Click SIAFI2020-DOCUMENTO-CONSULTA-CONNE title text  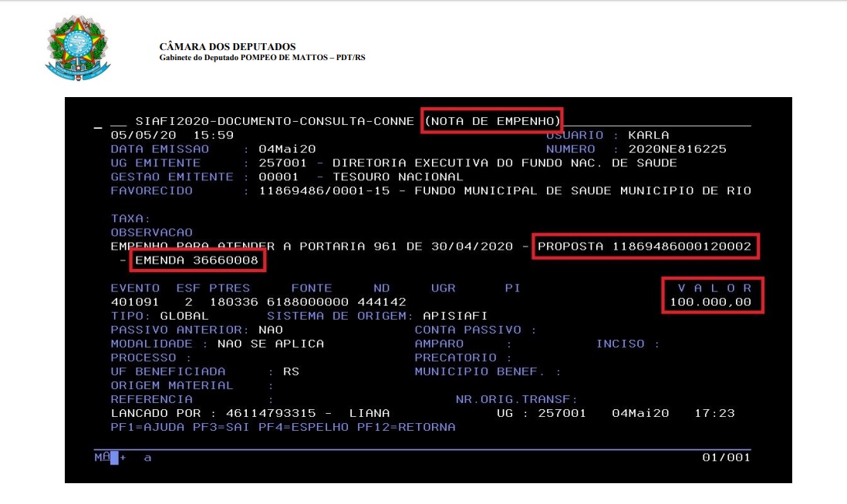point(275,121)
